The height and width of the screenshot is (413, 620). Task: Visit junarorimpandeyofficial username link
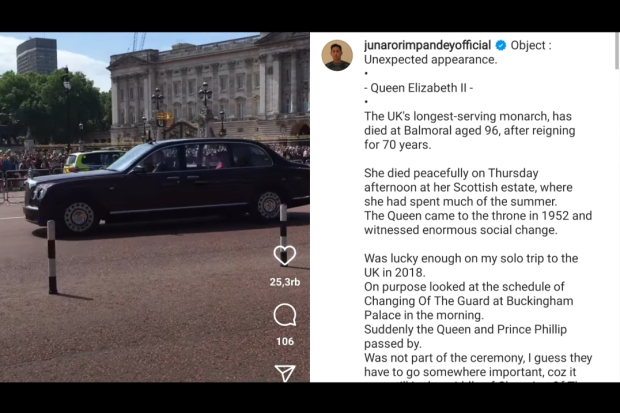[x=427, y=45]
